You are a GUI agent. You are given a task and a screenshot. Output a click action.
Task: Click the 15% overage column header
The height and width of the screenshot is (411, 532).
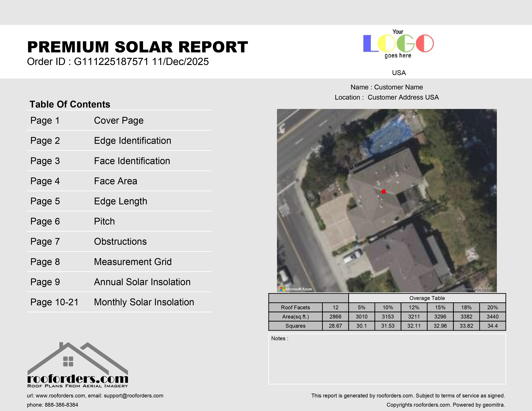[x=440, y=307]
